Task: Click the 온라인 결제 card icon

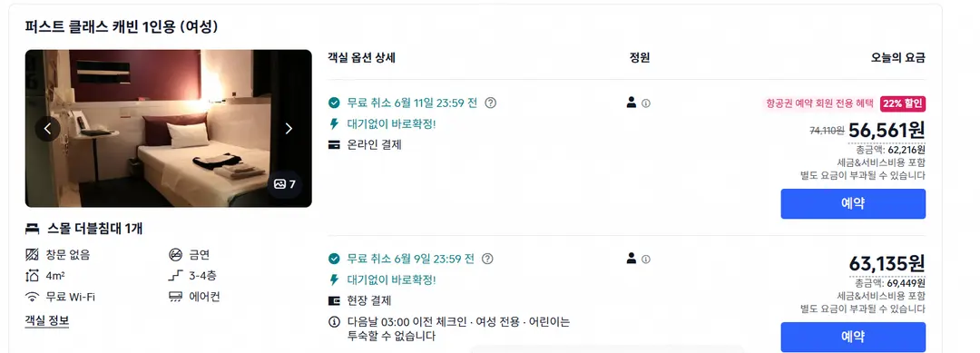Action: click(x=334, y=145)
